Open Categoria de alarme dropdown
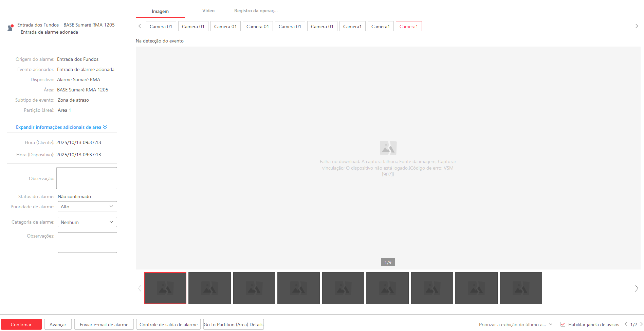 click(x=87, y=222)
